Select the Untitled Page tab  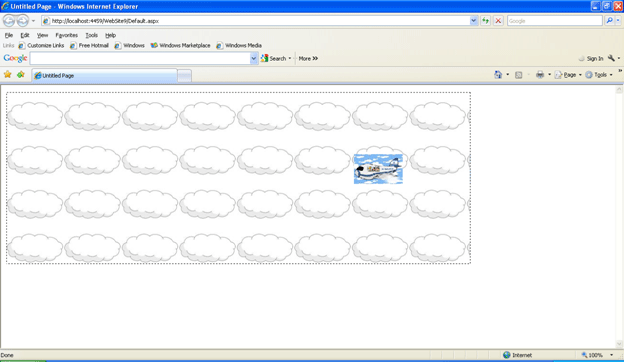[105, 76]
